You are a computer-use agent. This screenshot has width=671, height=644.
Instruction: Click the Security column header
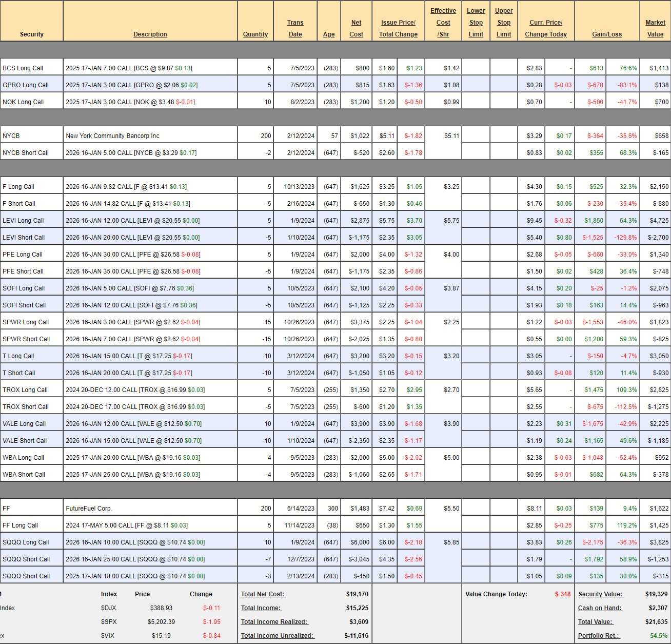point(31,34)
